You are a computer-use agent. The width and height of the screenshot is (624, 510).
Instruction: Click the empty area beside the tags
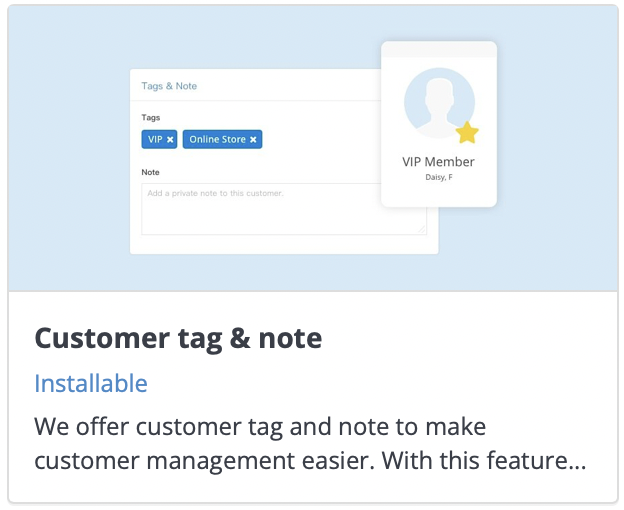pyautogui.click(x=320, y=139)
